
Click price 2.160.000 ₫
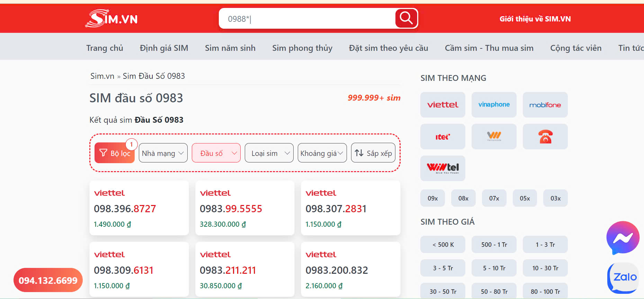point(324,286)
